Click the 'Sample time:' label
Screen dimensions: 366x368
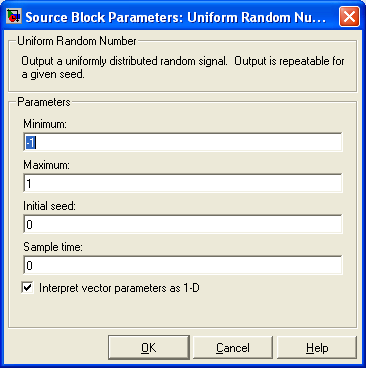pyautogui.click(x=53, y=247)
